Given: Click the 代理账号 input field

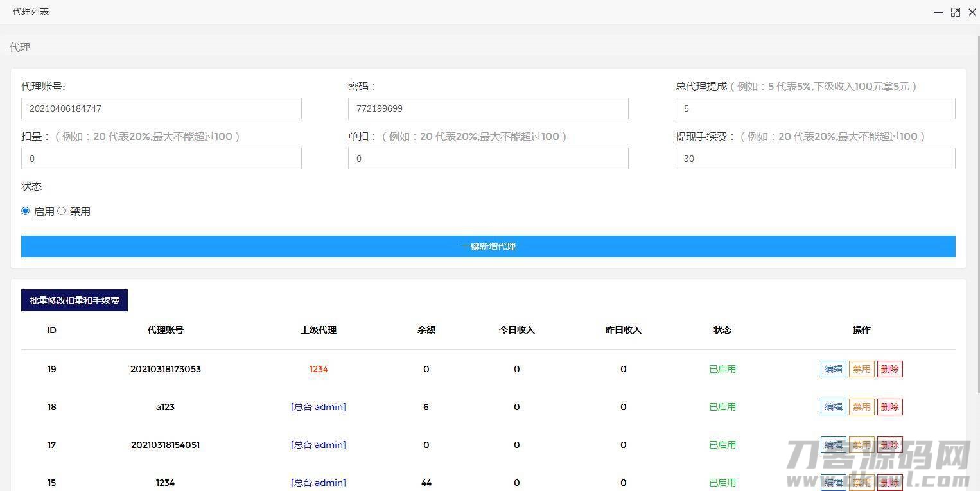Looking at the screenshot, I should 161,108.
